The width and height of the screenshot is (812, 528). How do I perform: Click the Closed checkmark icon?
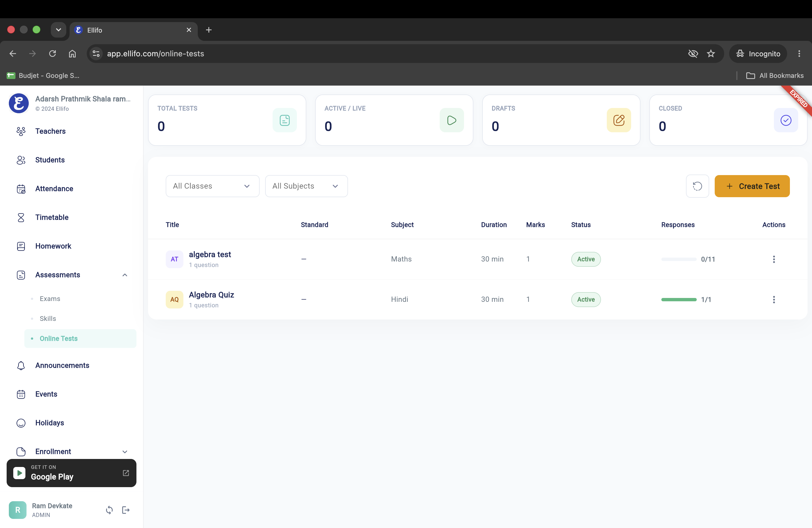click(x=785, y=120)
